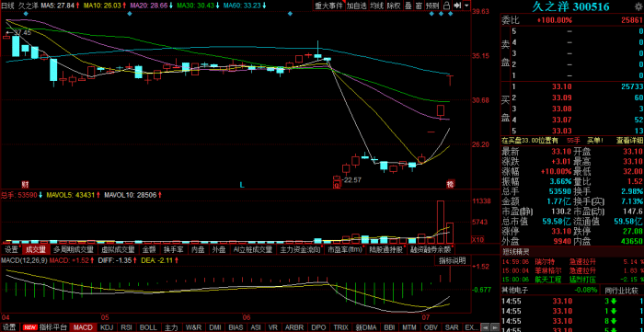Screen dimensions: 644x332
Task: Click the L marker on the price chart
Action: click(242, 185)
